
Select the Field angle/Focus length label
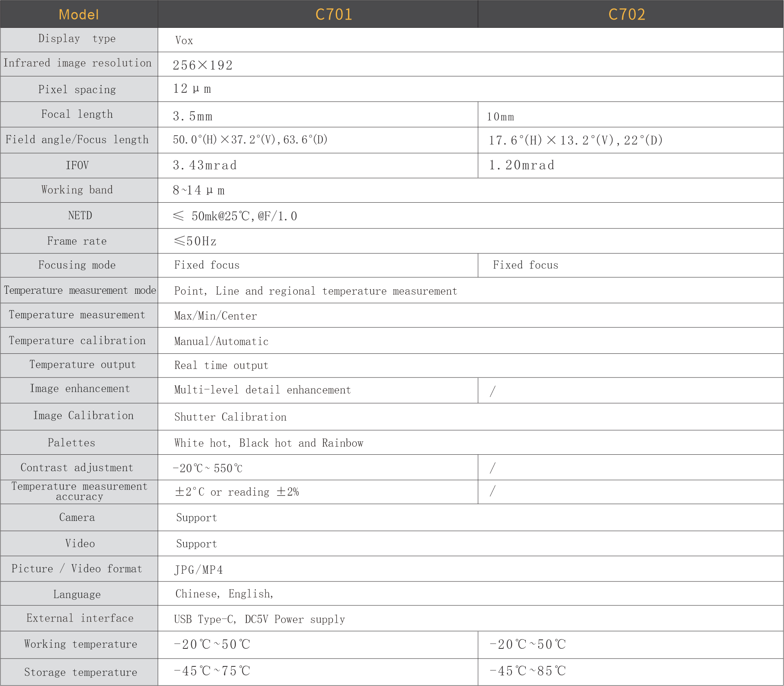(77, 139)
